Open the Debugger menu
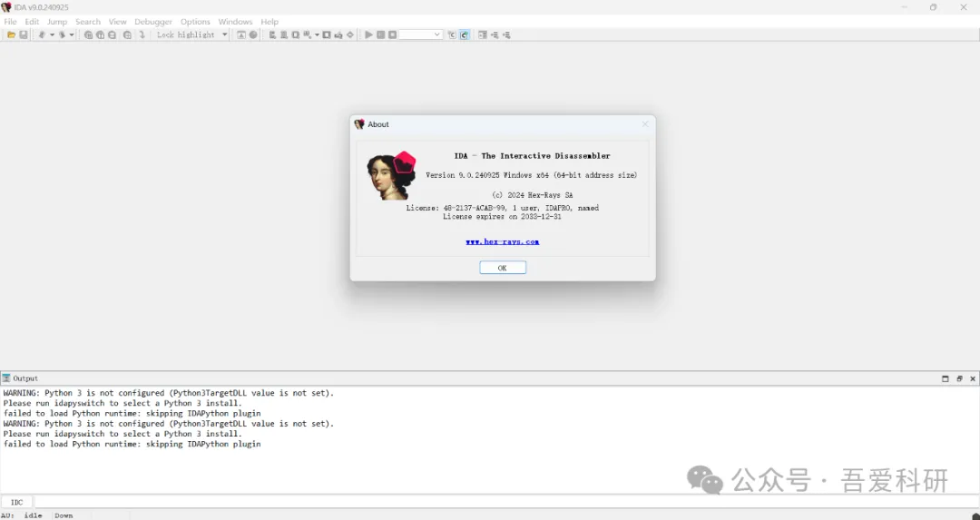 tap(153, 21)
